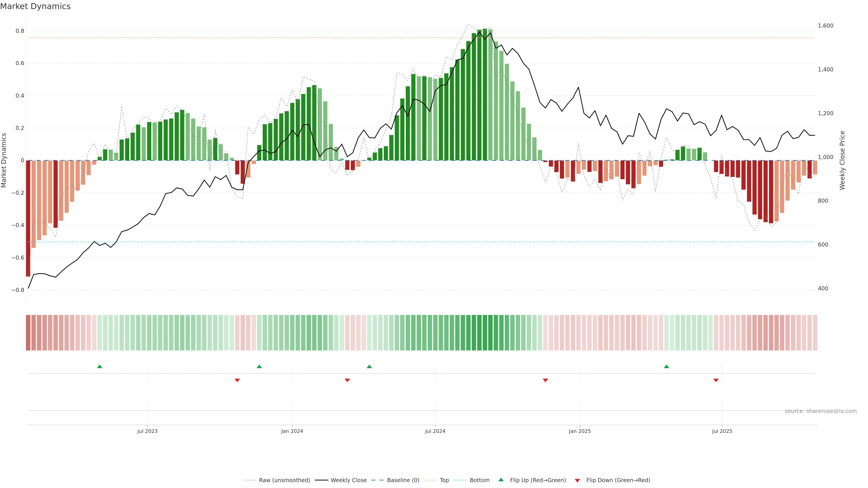Click red flip-down marker between Jul 2023 and Jan 2024

coord(237,380)
